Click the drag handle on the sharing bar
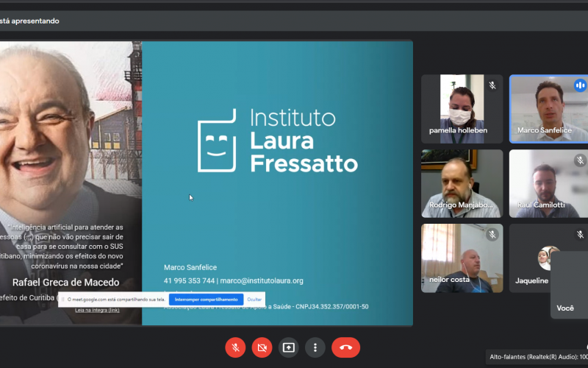 [x=63, y=300]
